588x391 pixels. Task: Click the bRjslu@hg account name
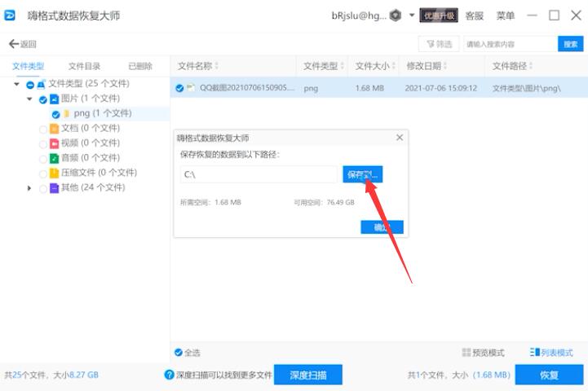(x=359, y=15)
